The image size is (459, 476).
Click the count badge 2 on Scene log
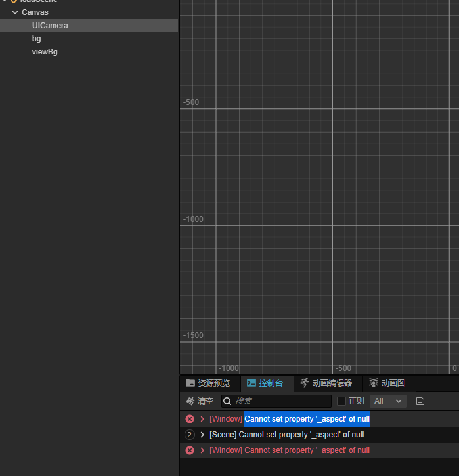point(189,435)
